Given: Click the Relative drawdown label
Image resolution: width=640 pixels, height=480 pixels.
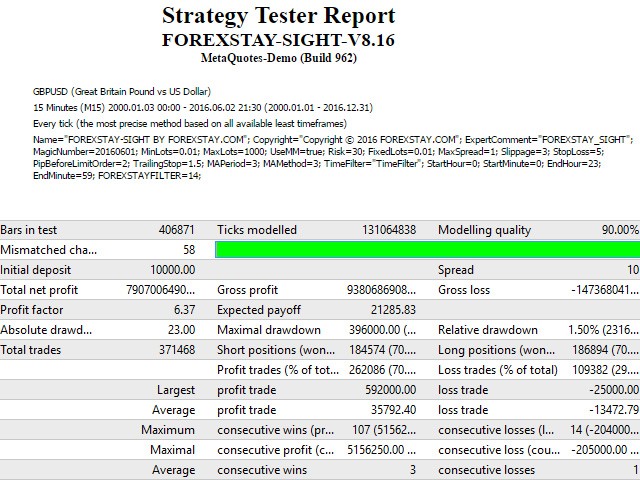Looking at the screenshot, I should click(488, 330).
